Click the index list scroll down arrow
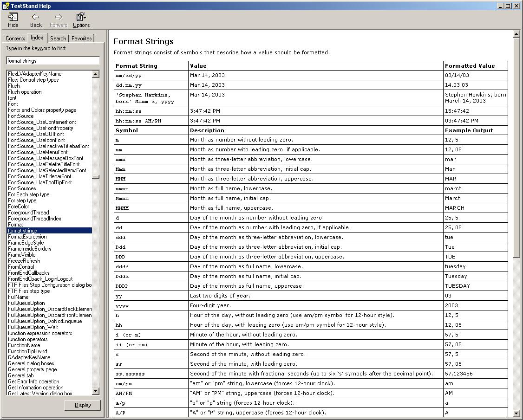This screenshot has height=420, width=523. (x=96, y=391)
